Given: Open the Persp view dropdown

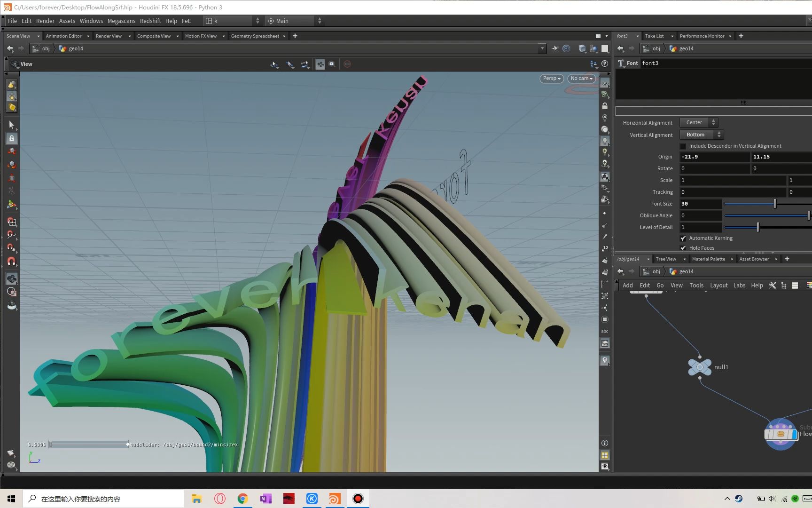Looking at the screenshot, I should [551, 79].
